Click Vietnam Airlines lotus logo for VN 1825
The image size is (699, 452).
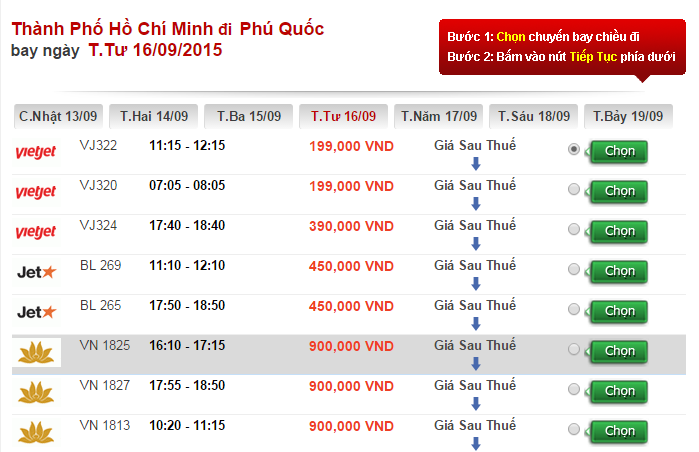pyautogui.click(x=36, y=352)
